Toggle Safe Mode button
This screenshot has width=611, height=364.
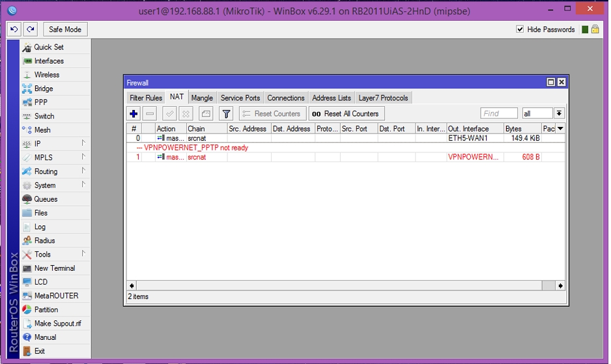(x=65, y=29)
